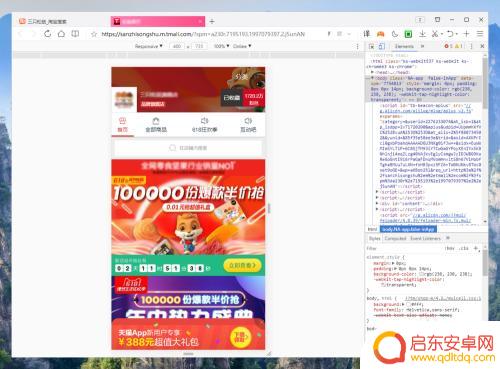Click the yellow download button on 388 banner
The height and width of the screenshot is (369, 500).
pyautogui.click(x=240, y=338)
